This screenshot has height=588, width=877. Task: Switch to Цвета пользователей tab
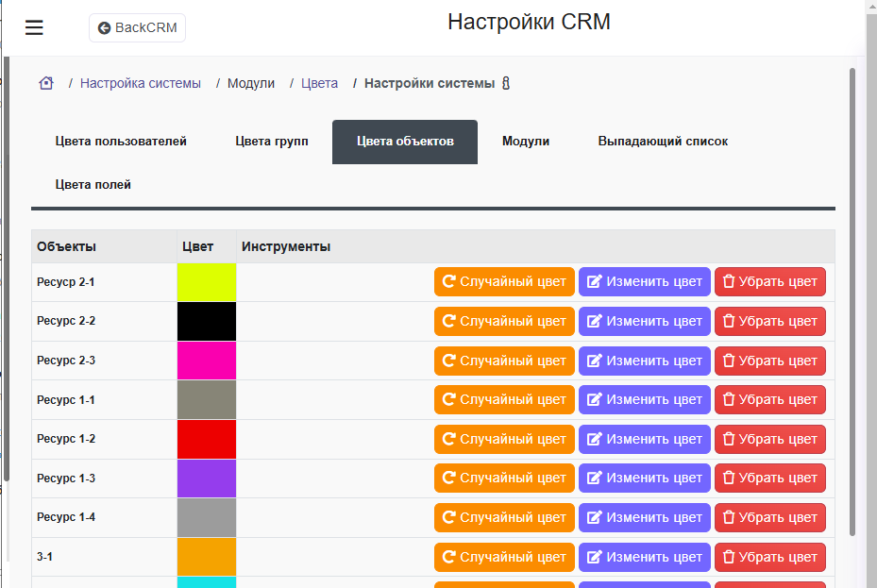pyautogui.click(x=121, y=142)
